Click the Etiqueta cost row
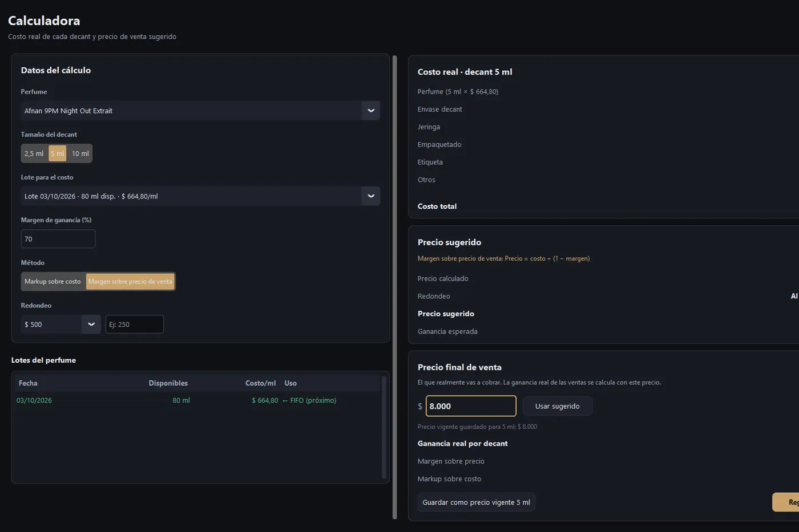 (430, 163)
